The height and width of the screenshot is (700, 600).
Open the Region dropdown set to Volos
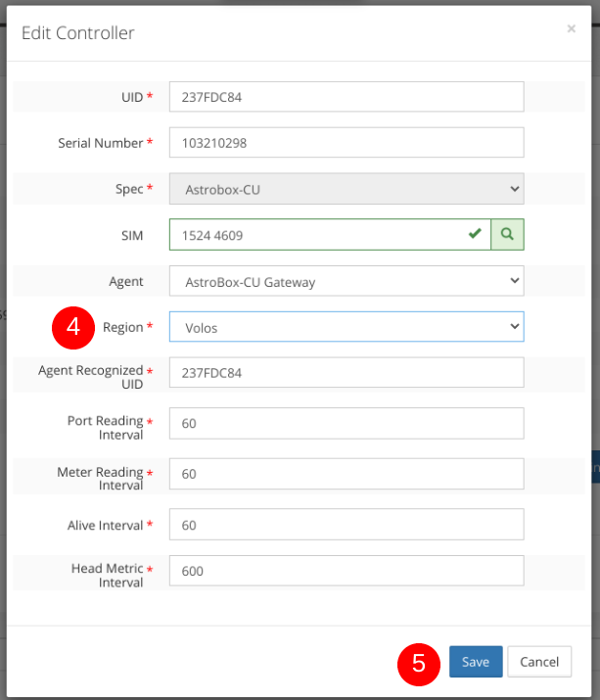[346, 328]
